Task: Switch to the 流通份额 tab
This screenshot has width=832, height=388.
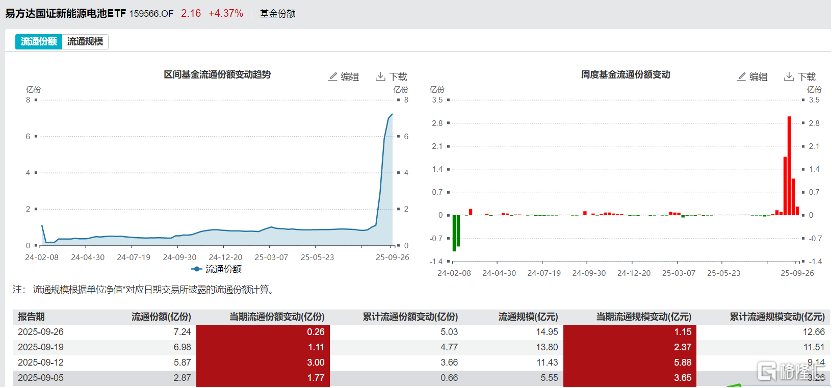Action: [x=39, y=42]
